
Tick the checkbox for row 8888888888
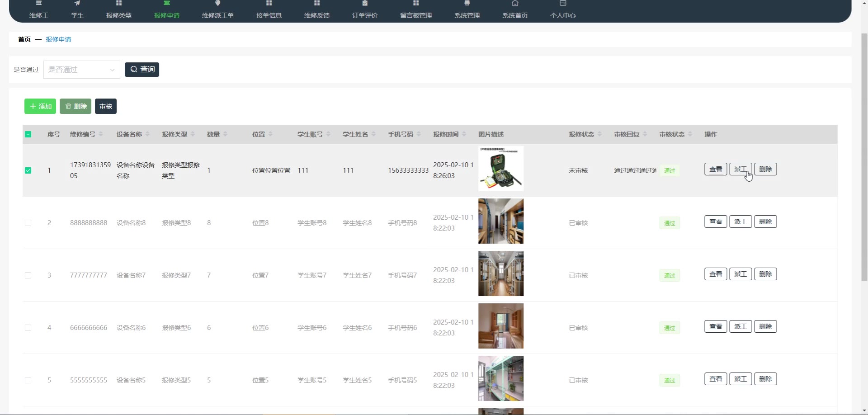(x=28, y=223)
